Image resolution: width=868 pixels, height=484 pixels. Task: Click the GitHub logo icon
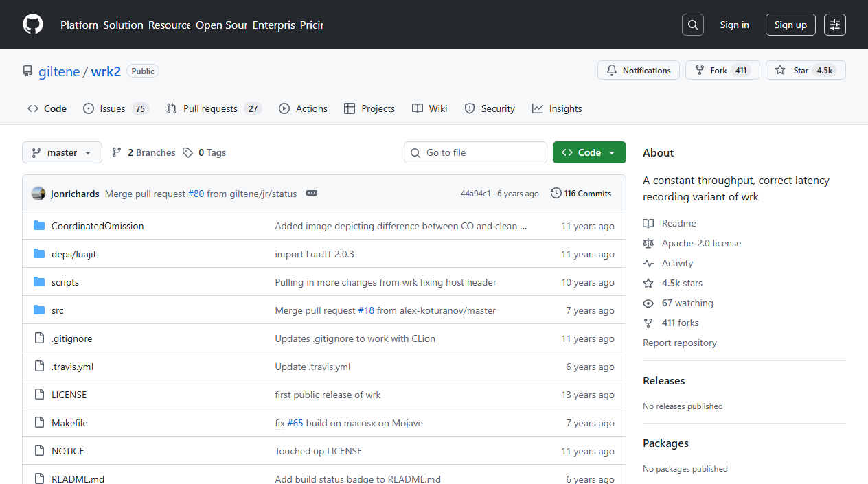pos(33,25)
